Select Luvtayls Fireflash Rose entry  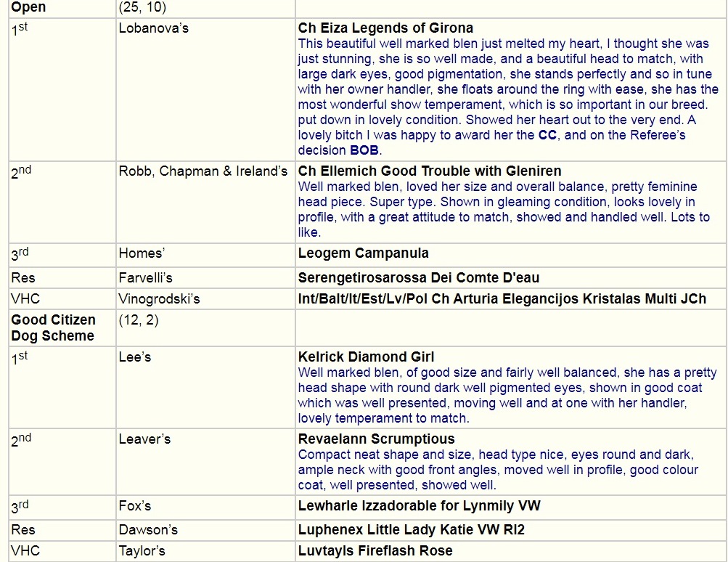coord(375,551)
